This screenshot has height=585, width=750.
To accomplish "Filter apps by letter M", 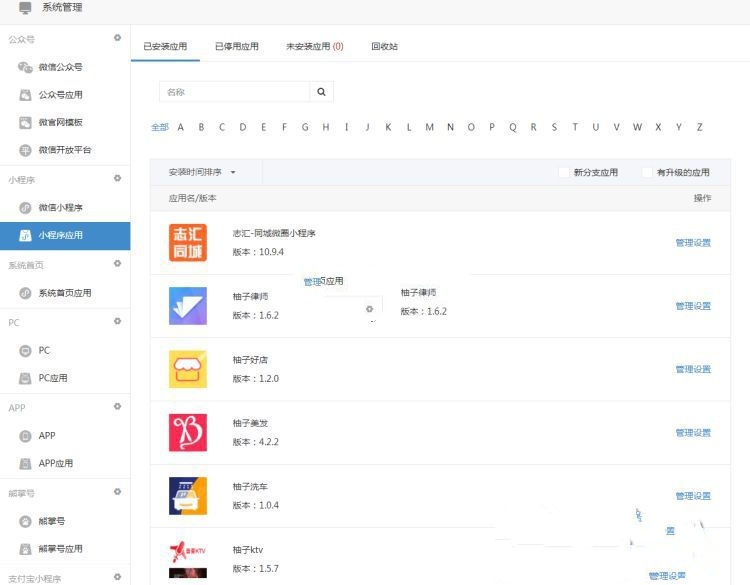I will coord(430,127).
